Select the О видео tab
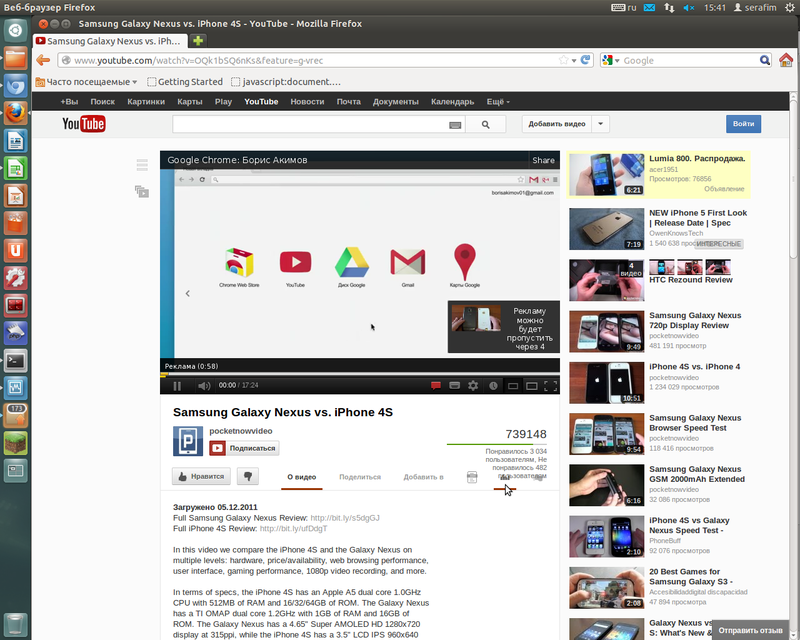The image size is (800, 640). (302, 477)
